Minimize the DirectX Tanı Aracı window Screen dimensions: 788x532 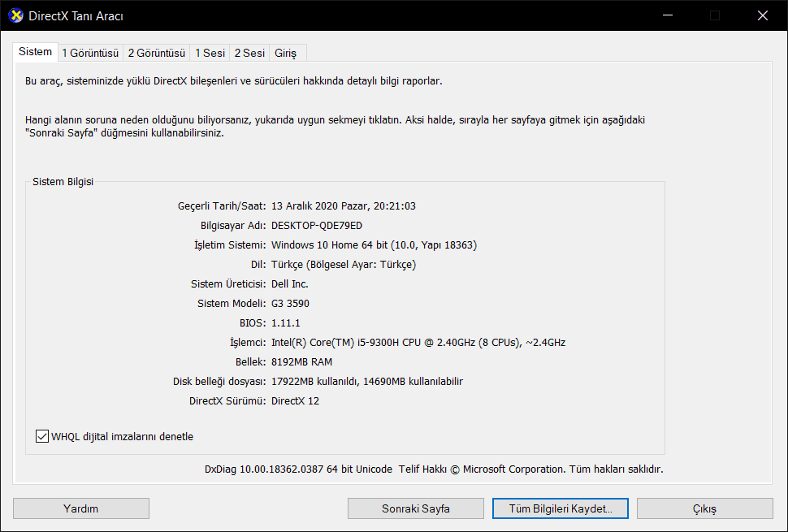click(668, 15)
